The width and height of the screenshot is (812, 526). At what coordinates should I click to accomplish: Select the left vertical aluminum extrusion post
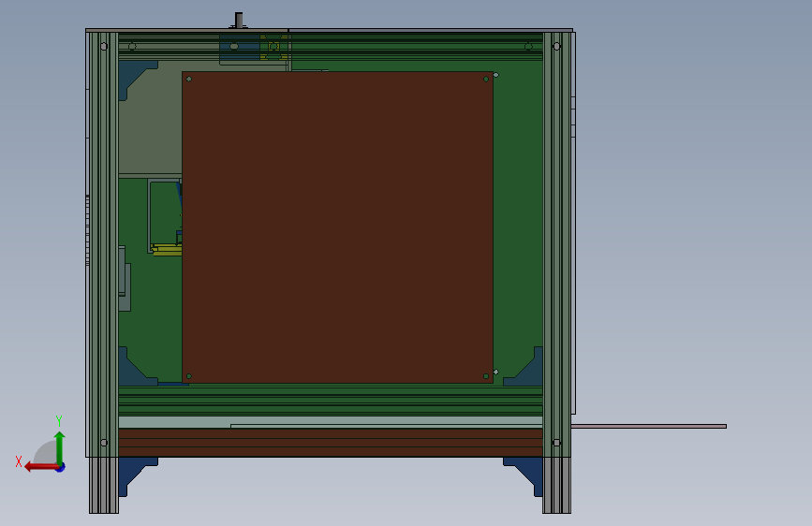104,273
